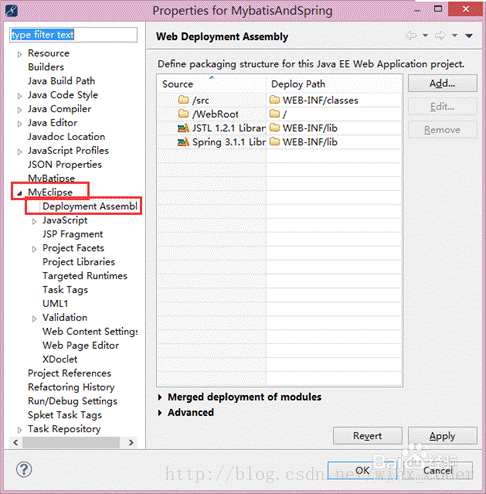
Task: Select Java Build Path
Action: point(61,81)
